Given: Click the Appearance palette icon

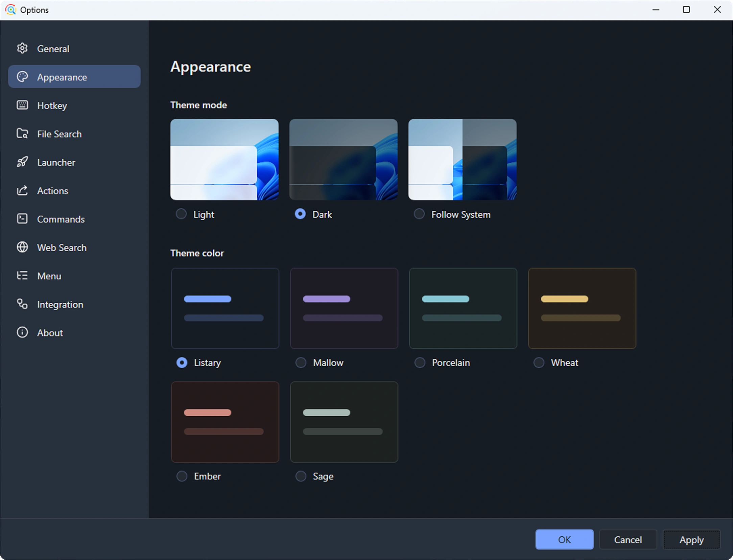Looking at the screenshot, I should 22,77.
